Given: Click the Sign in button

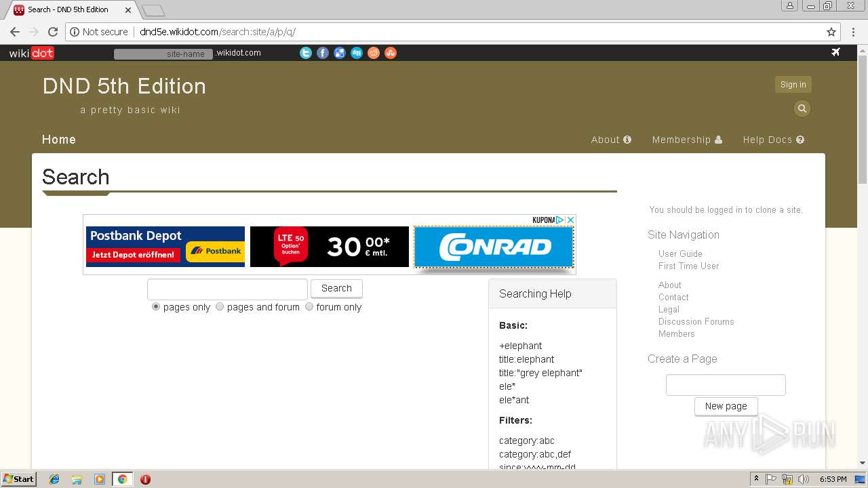Looking at the screenshot, I should pos(793,85).
